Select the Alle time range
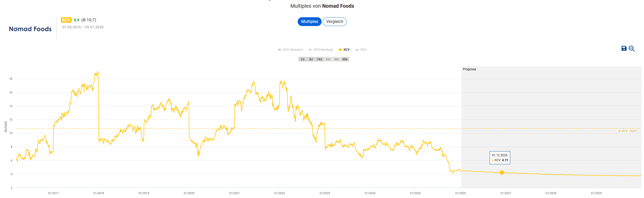Viewport: 644px width, 198px height. pyautogui.click(x=345, y=59)
